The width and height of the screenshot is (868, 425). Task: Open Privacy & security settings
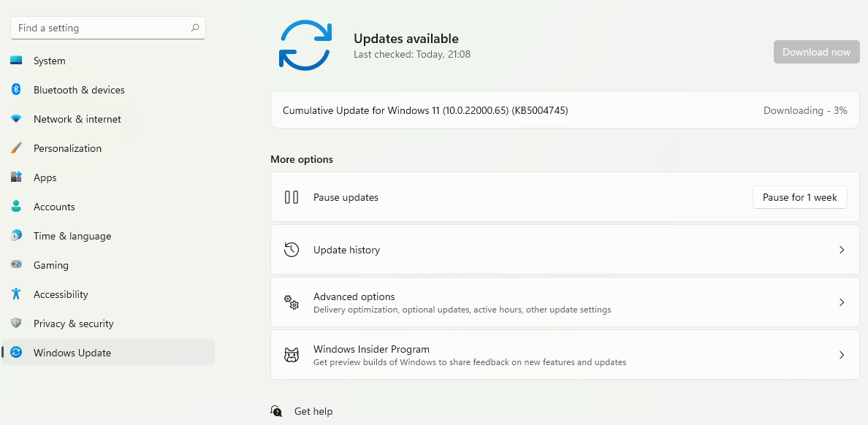tap(108, 323)
